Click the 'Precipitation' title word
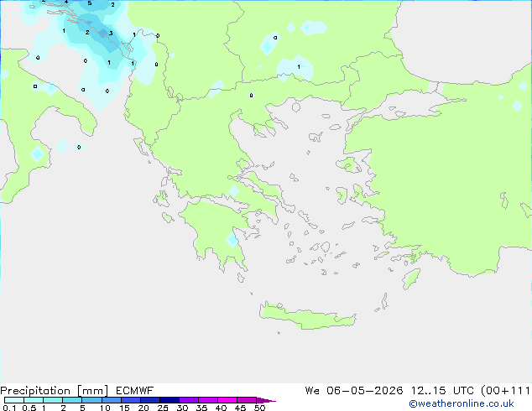532x411 pixels. tap(35, 391)
